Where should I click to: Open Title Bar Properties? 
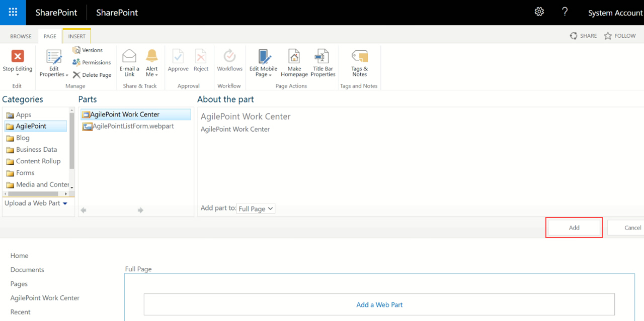[323, 63]
